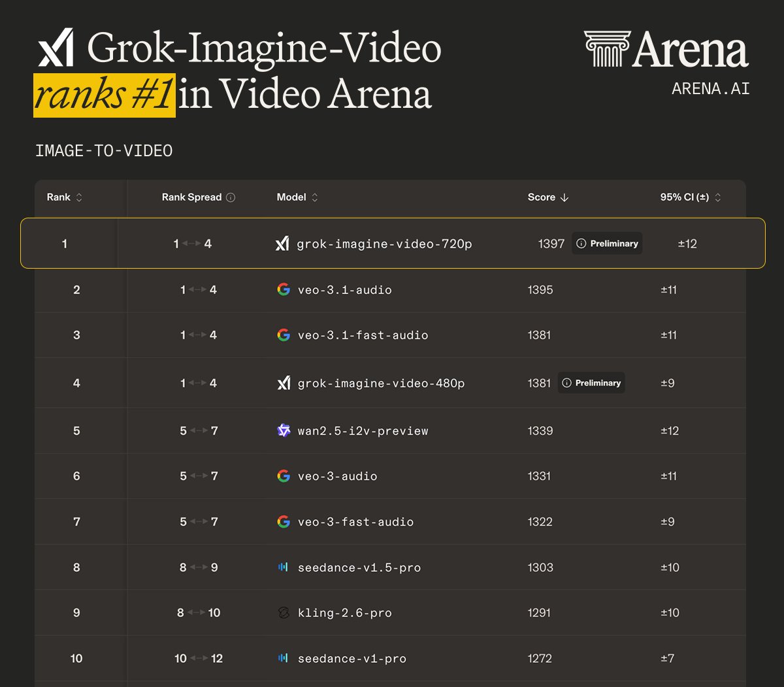Select the veo-3-audio model name
The image size is (784, 687).
(x=338, y=476)
